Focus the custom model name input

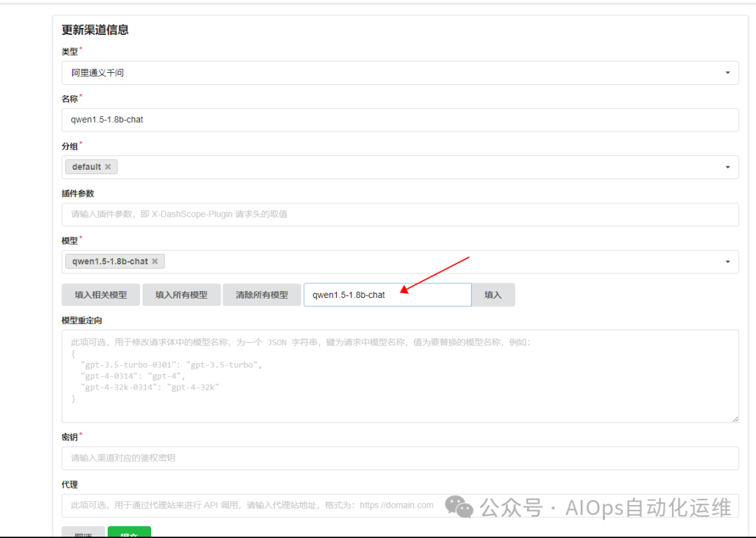coord(387,295)
